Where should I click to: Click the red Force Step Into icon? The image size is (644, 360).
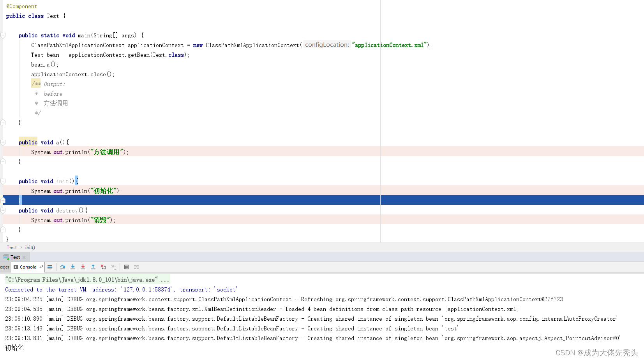(x=83, y=267)
